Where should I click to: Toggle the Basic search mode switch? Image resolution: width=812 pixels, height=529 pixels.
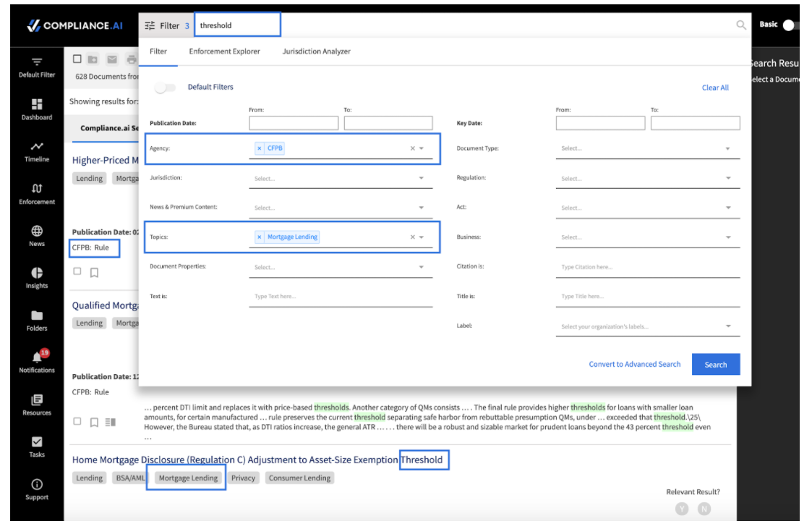[791, 25]
